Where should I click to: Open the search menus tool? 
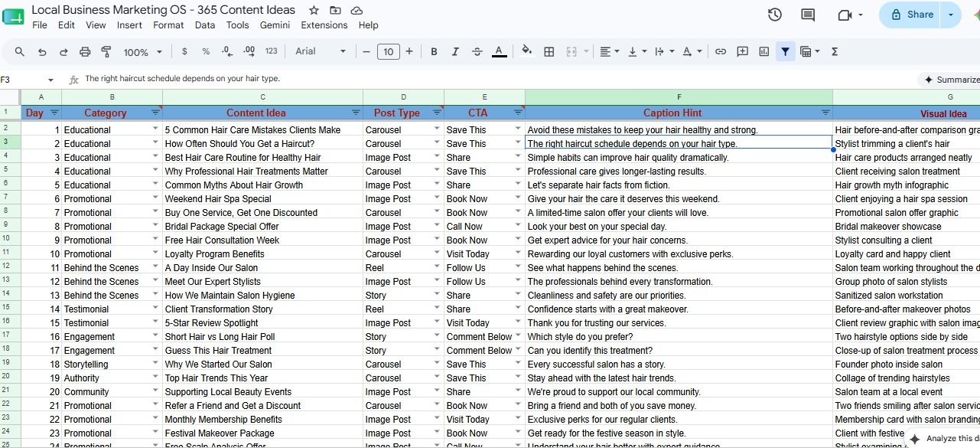coord(20,51)
